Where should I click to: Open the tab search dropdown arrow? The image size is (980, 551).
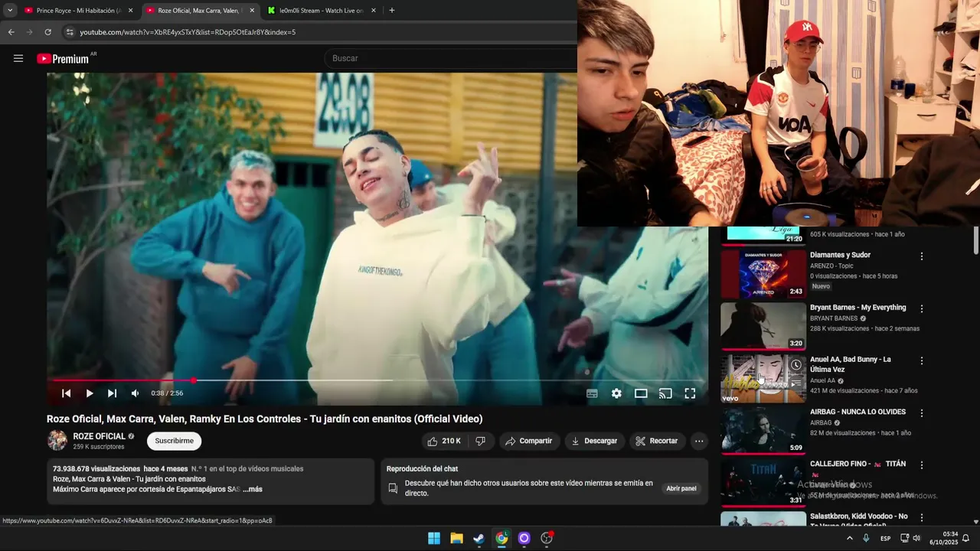tap(10, 11)
